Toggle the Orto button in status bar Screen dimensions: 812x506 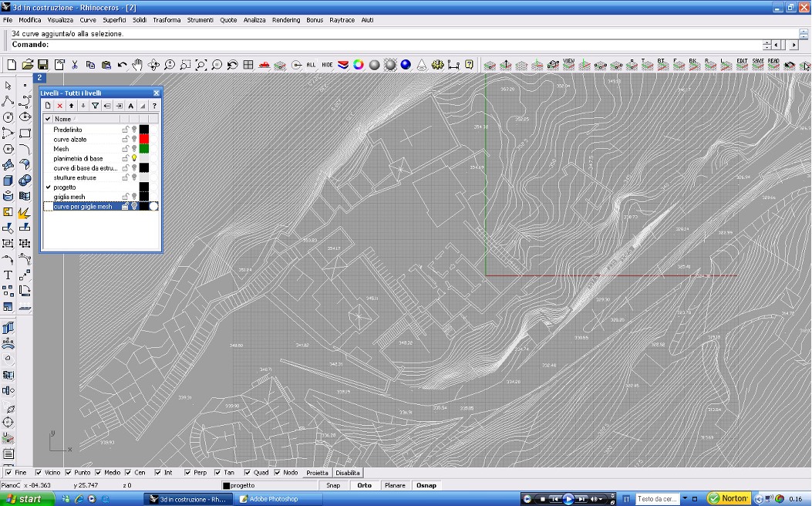(x=364, y=485)
